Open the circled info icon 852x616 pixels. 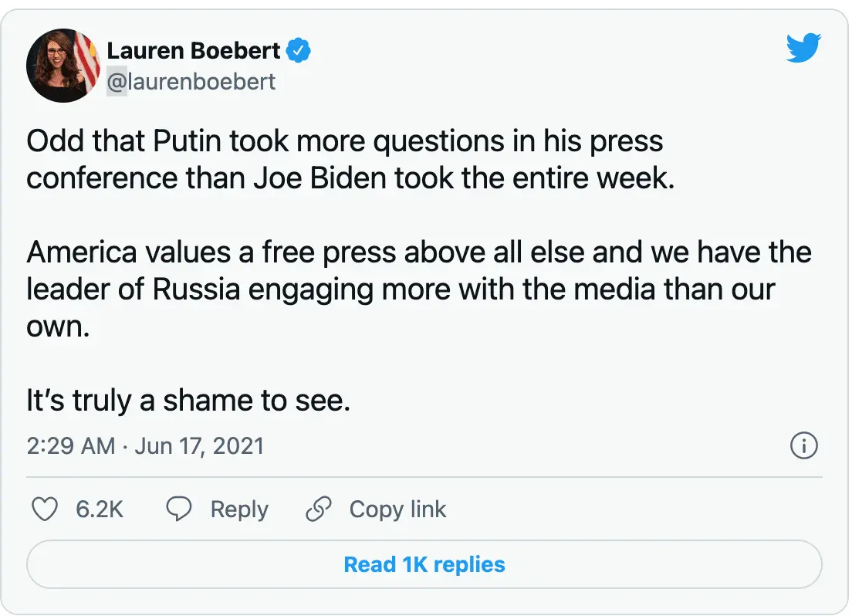[804, 446]
